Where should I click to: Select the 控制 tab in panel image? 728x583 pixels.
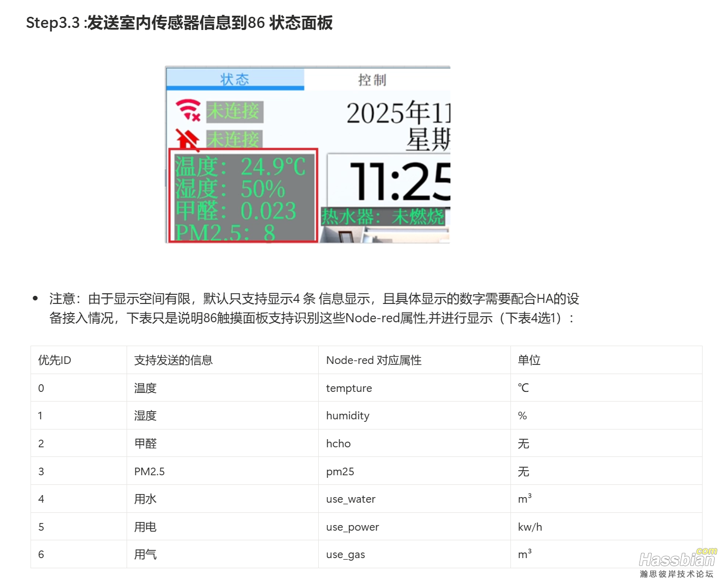(373, 80)
